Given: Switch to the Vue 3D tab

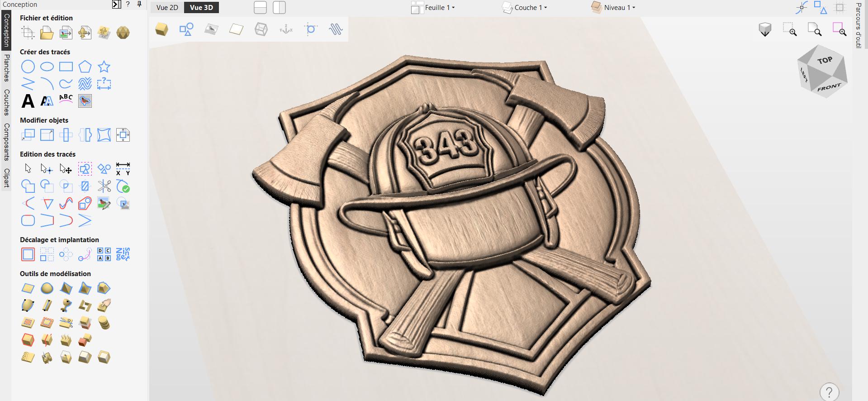Looking at the screenshot, I should pos(202,8).
